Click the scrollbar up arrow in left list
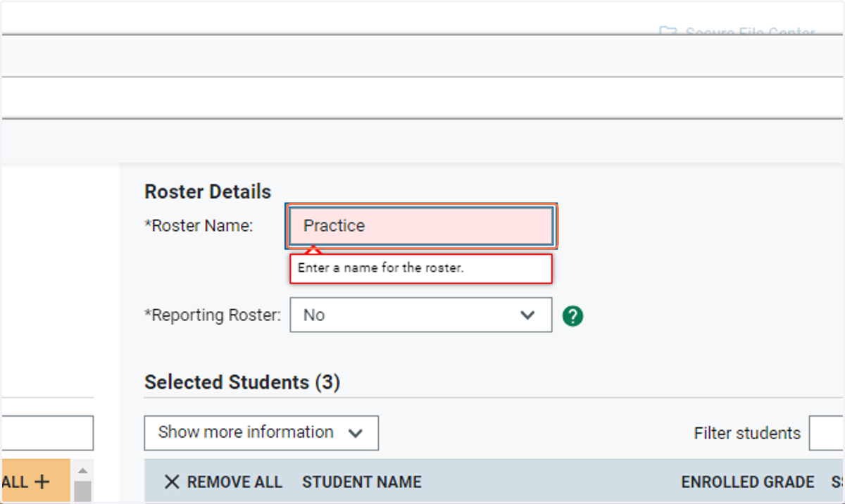Screen dimensions: 845x504 click(82, 470)
